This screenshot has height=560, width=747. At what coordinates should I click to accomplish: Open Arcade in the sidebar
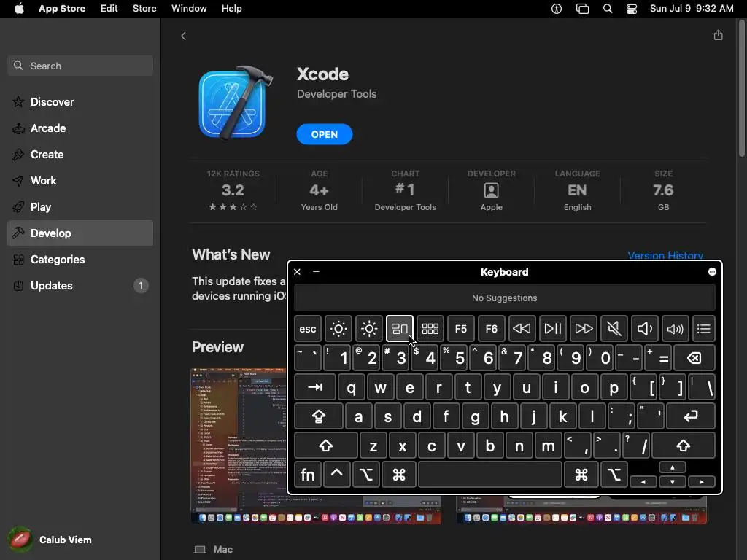pos(80,128)
